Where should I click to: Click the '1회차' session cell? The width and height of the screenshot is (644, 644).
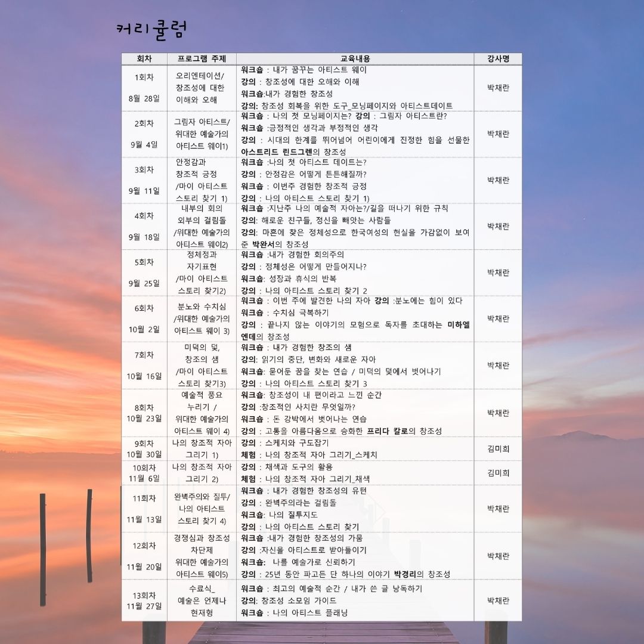coord(144,77)
